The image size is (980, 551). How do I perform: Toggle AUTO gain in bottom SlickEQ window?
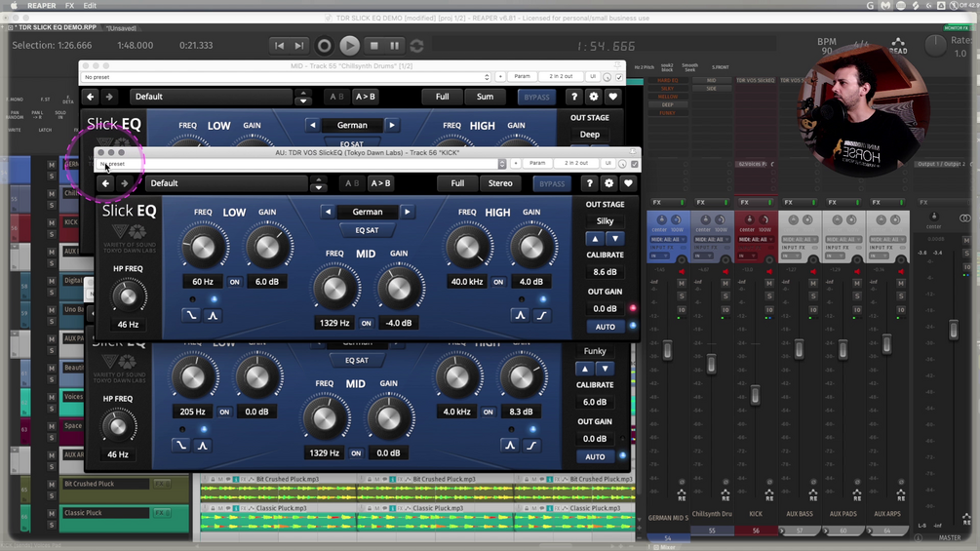tap(595, 456)
